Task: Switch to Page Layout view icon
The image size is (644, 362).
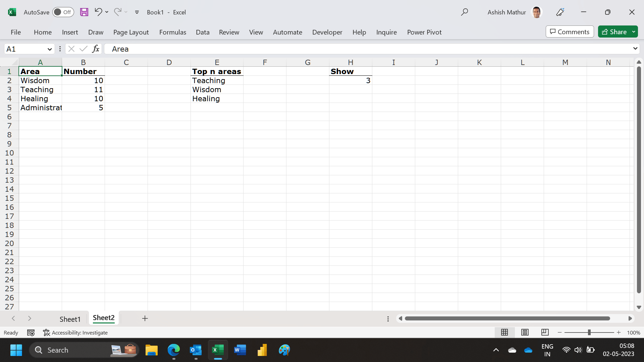Action: 525,332
